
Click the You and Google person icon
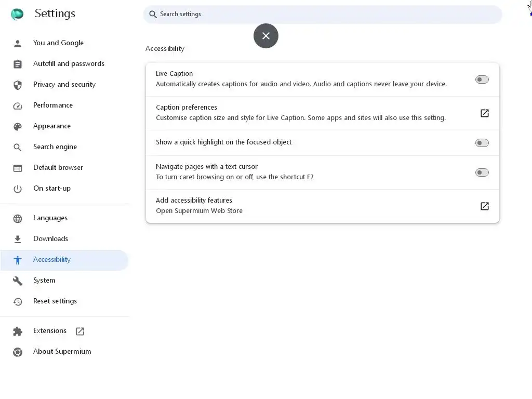coord(18,44)
